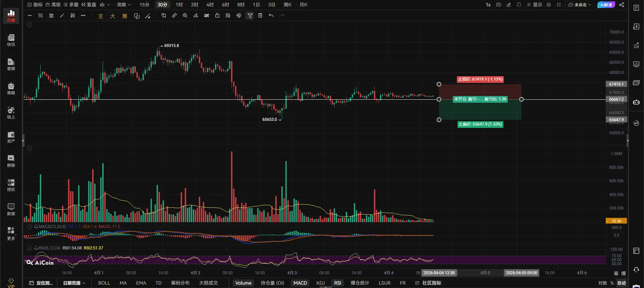The height and width of the screenshot is (288, 644).
Task: Click the stop-loss handle circle at 67419.1
Action: [x=439, y=84]
